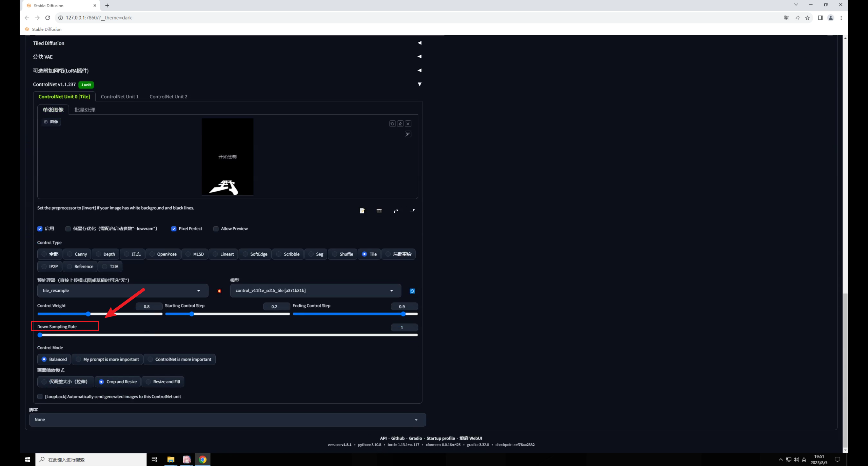
Task: Click the webcam camera icon
Action: (x=379, y=211)
